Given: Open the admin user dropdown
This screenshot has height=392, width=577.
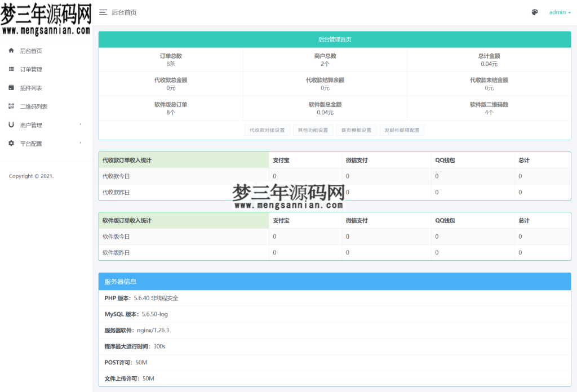Looking at the screenshot, I should 560,12.
